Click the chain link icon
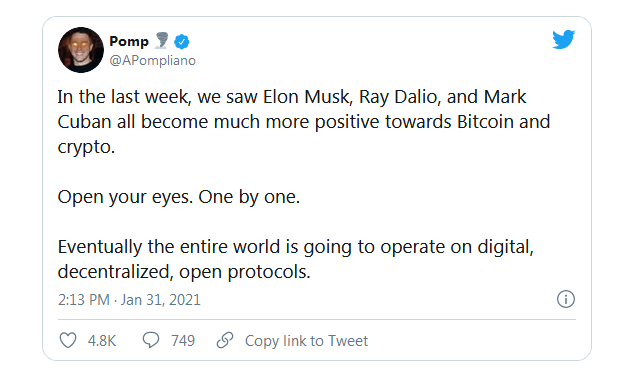The height and width of the screenshot is (378, 618). point(225,340)
